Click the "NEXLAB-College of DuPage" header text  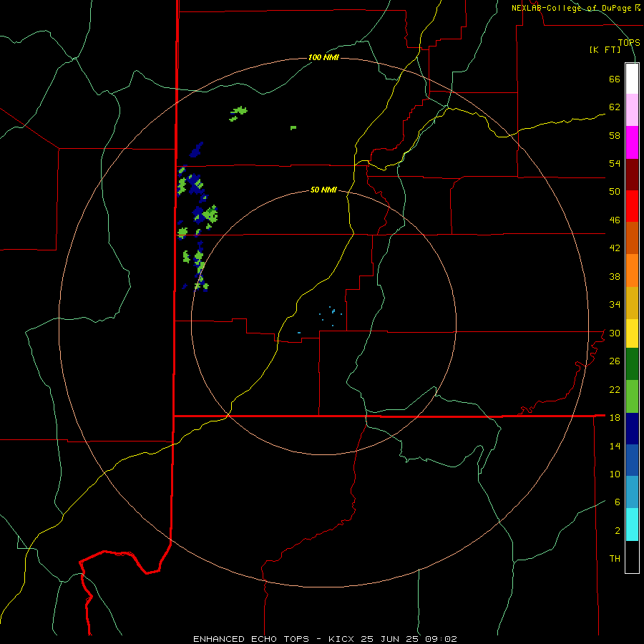[x=572, y=8]
